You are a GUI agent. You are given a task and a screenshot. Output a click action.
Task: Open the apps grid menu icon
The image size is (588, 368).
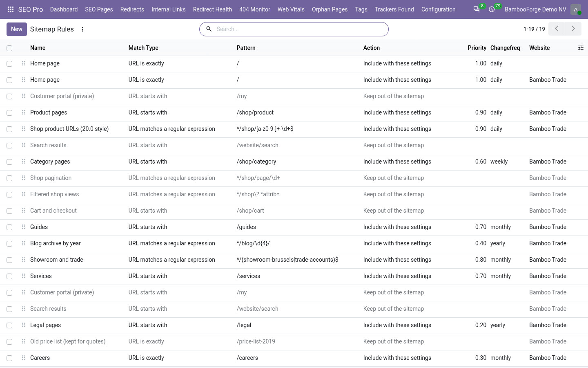point(11,9)
